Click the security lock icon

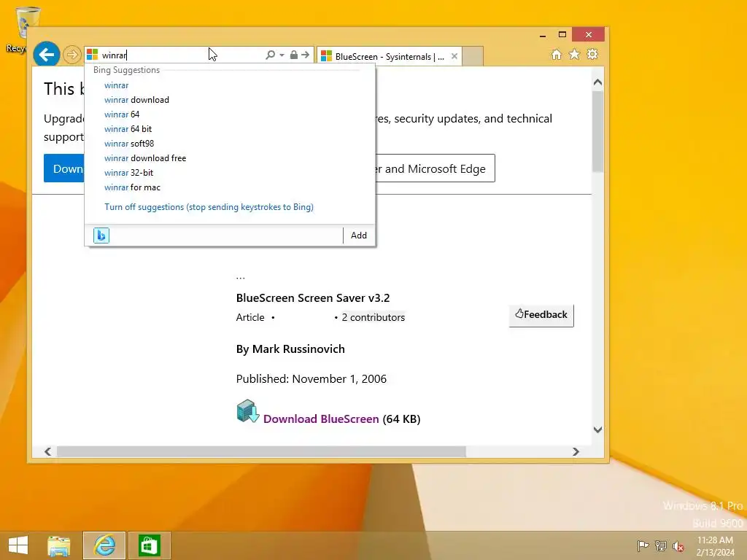pos(294,55)
